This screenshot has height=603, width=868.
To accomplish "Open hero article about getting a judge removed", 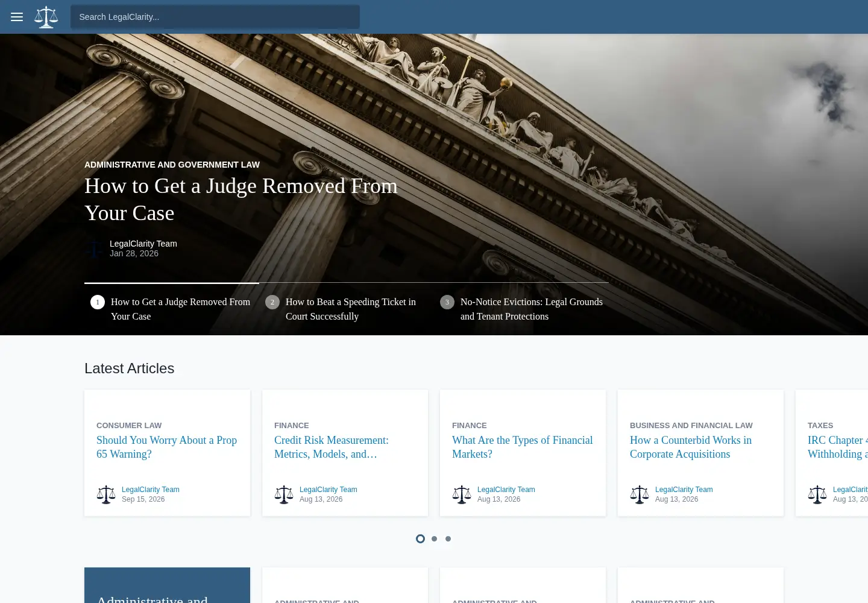I will coord(241,200).
